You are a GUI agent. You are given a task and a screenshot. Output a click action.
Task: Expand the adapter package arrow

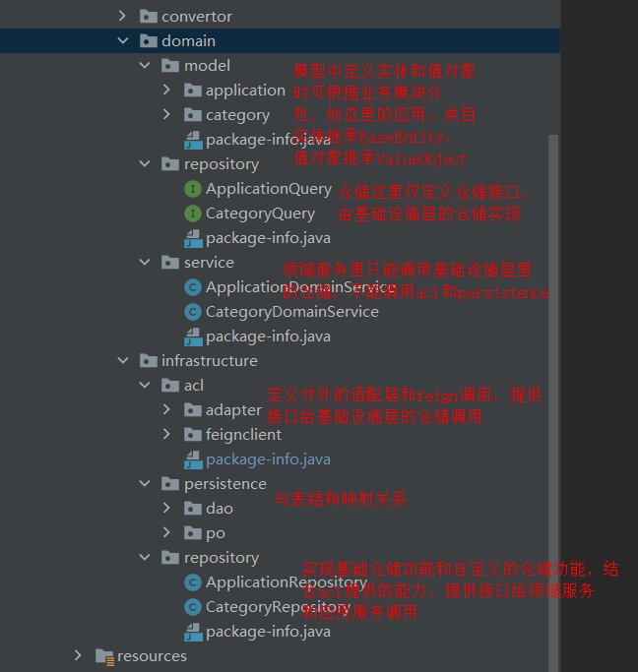tap(166, 410)
